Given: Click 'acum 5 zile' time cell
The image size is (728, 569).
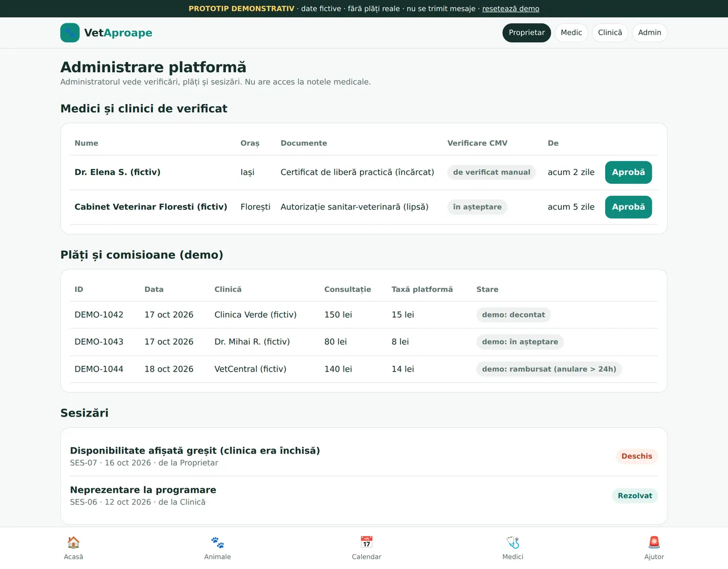Looking at the screenshot, I should pyautogui.click(x=571, y=207).
